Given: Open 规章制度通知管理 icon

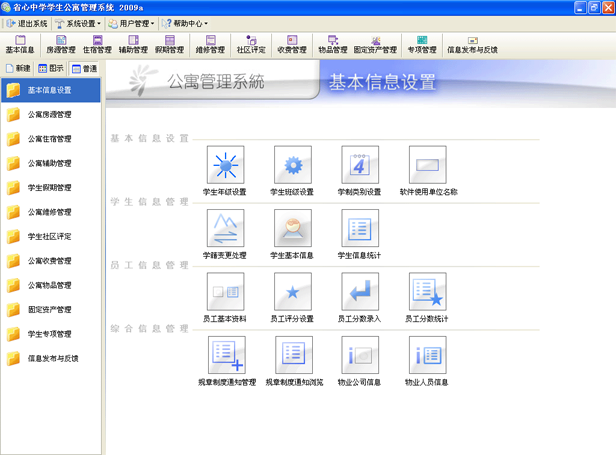Looking at the screenshot, I should (227, 355).
